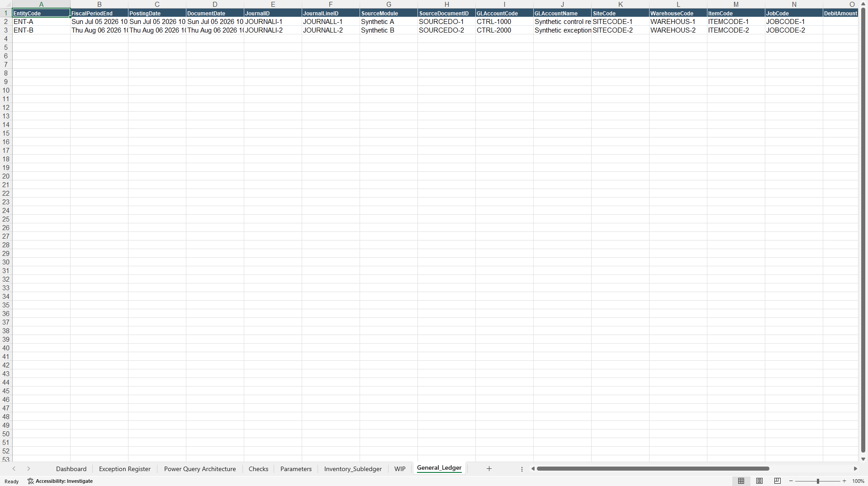Click the Ready status indicator

(x=12, y=481)
